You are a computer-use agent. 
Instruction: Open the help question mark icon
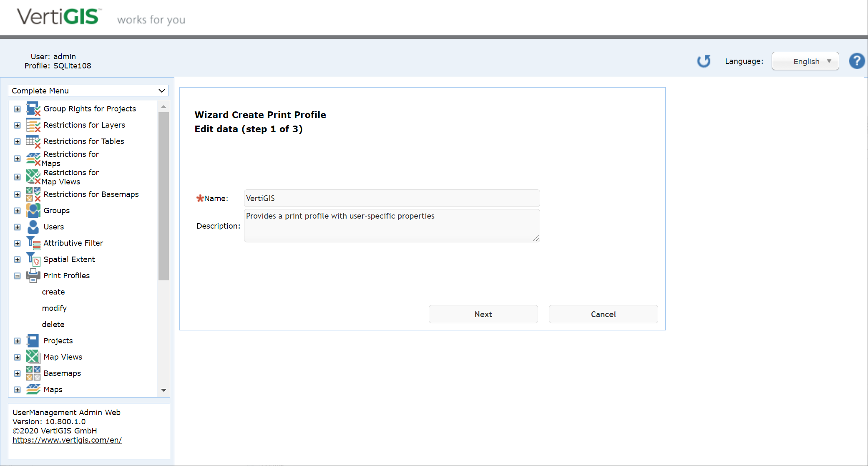[857, 61]
